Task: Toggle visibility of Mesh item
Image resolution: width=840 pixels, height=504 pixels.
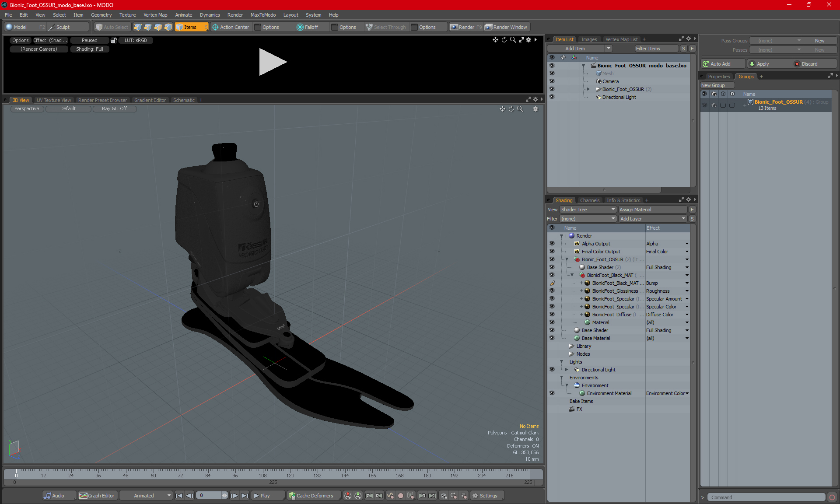Action: [x=552, y=73]
